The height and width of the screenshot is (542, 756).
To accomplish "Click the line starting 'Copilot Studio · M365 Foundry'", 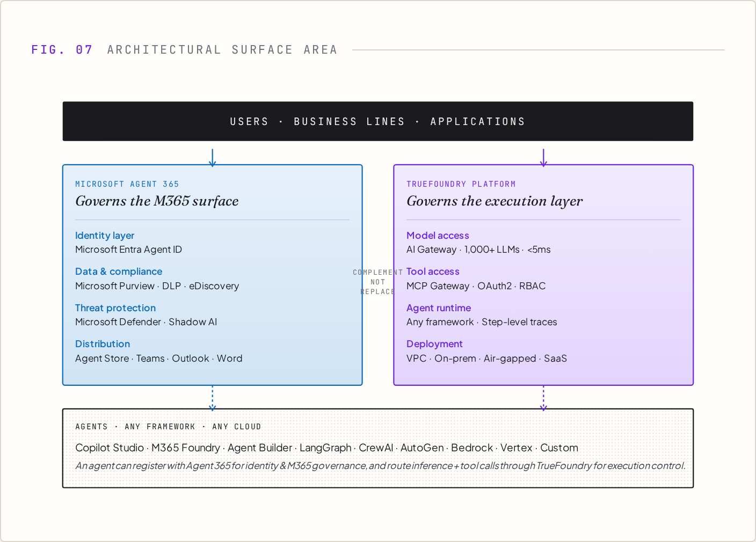I will [327, 448].
